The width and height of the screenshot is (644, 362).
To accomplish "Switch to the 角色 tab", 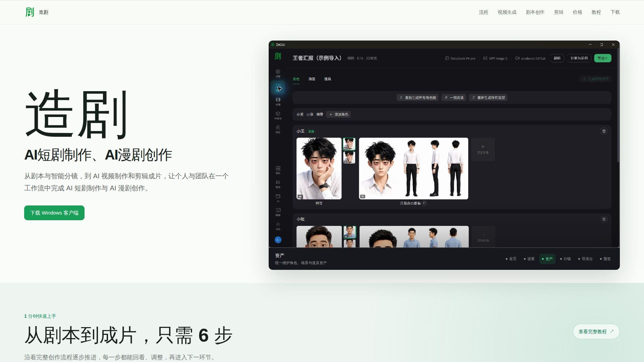I will click(296, 79).
